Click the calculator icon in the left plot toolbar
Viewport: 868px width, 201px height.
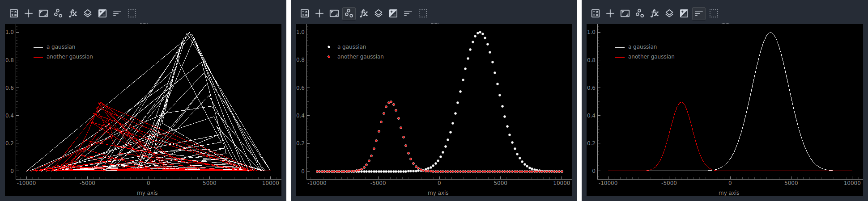14,13
